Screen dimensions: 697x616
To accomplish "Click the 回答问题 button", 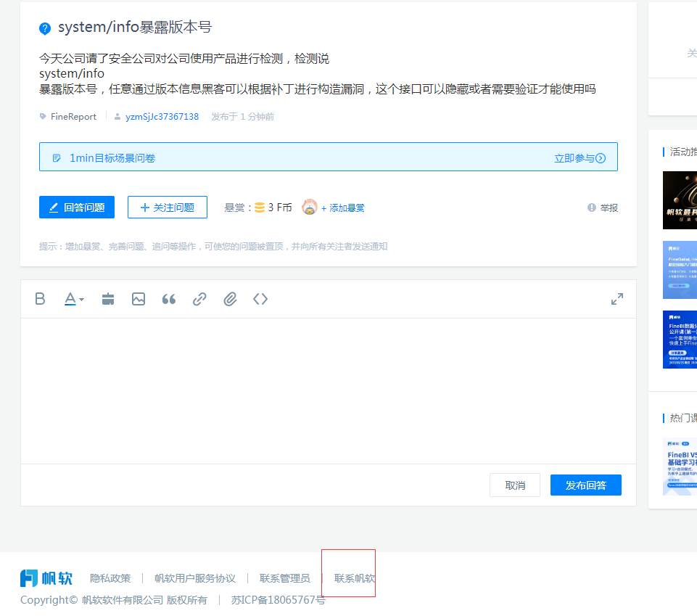I will 77,208.
